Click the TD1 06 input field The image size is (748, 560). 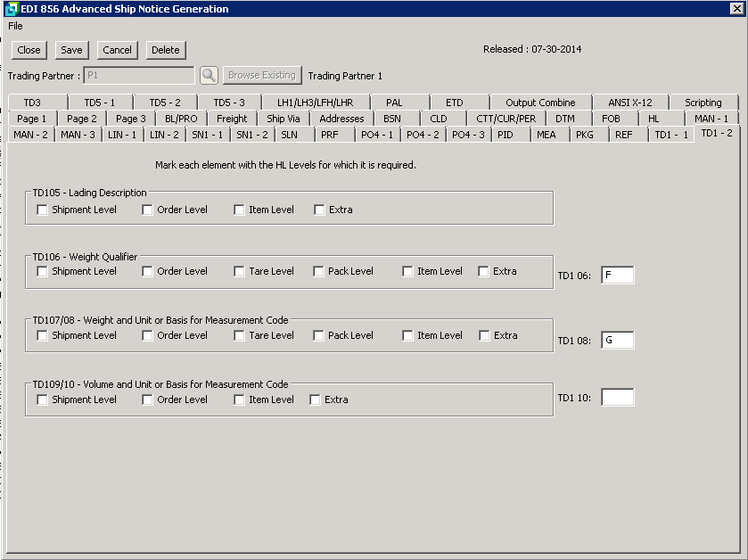(617, 276)
